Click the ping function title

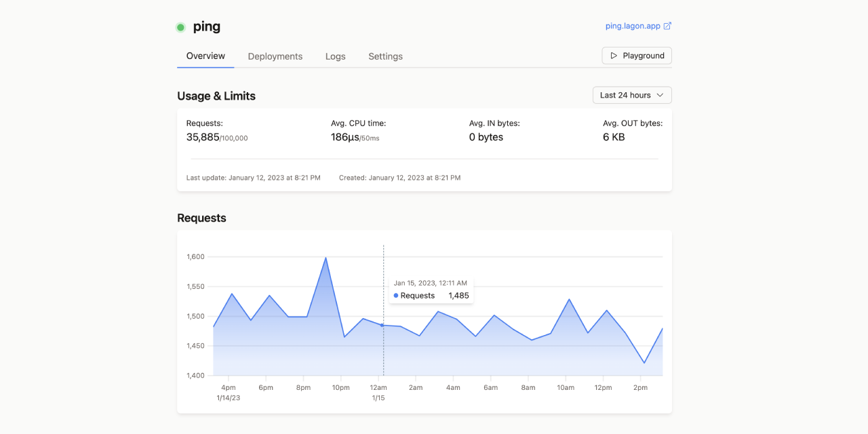207,27
